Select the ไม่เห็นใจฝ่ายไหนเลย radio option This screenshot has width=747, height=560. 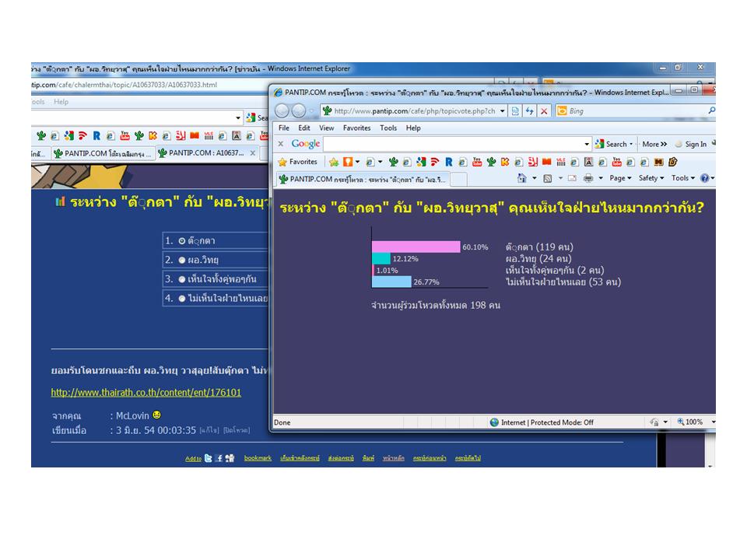(181, 299)
